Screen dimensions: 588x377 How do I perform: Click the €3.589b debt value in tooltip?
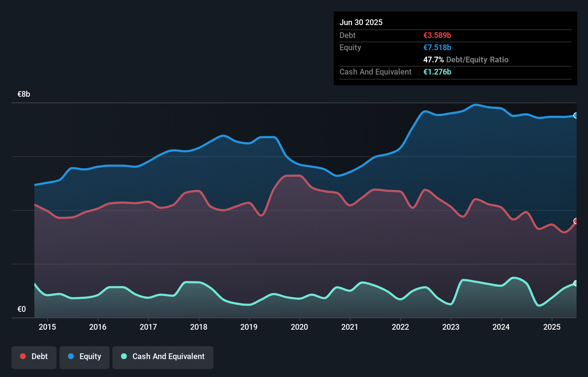437,35
